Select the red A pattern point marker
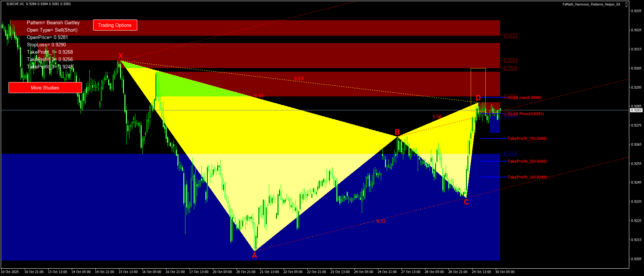This screenshot has width=644, height=276. coord(254,255)
